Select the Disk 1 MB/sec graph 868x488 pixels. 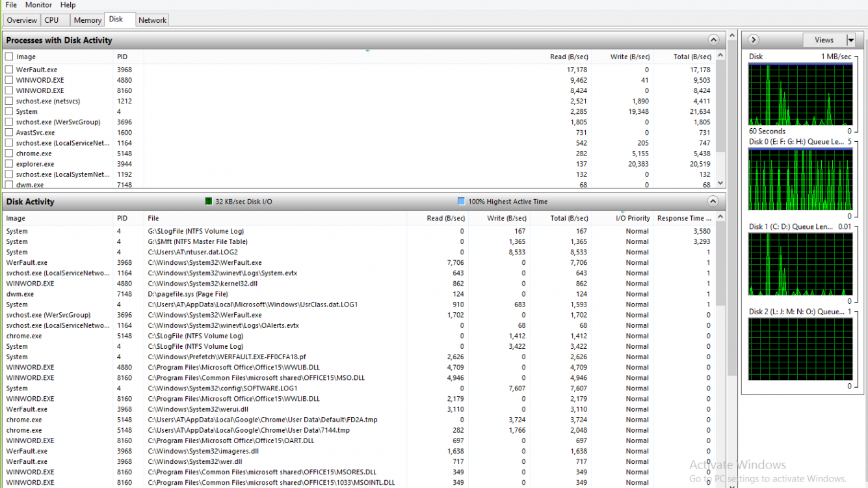pyautogui.click(x=800, y=94)
